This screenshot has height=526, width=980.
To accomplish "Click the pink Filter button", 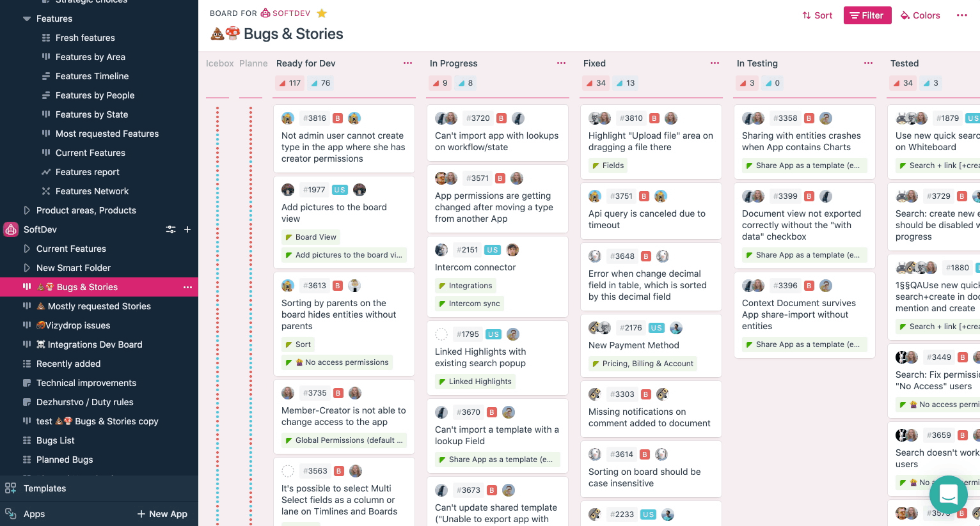I will coord(867,15).
